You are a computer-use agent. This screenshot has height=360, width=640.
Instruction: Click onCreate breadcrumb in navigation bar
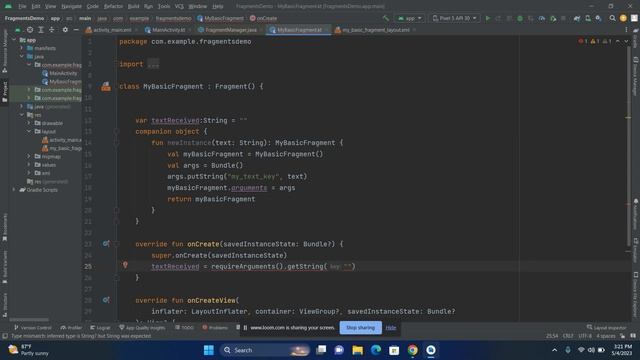[x=263, y=18]
